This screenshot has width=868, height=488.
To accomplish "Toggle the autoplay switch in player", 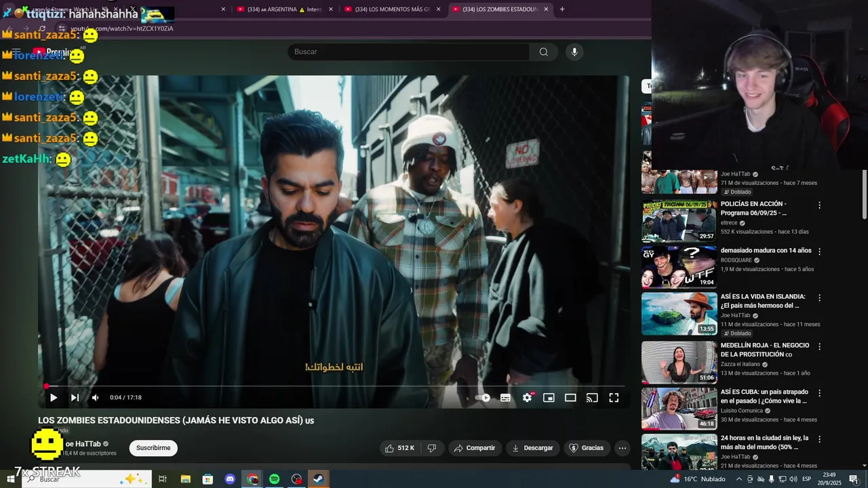I will (x=483, y=398).
